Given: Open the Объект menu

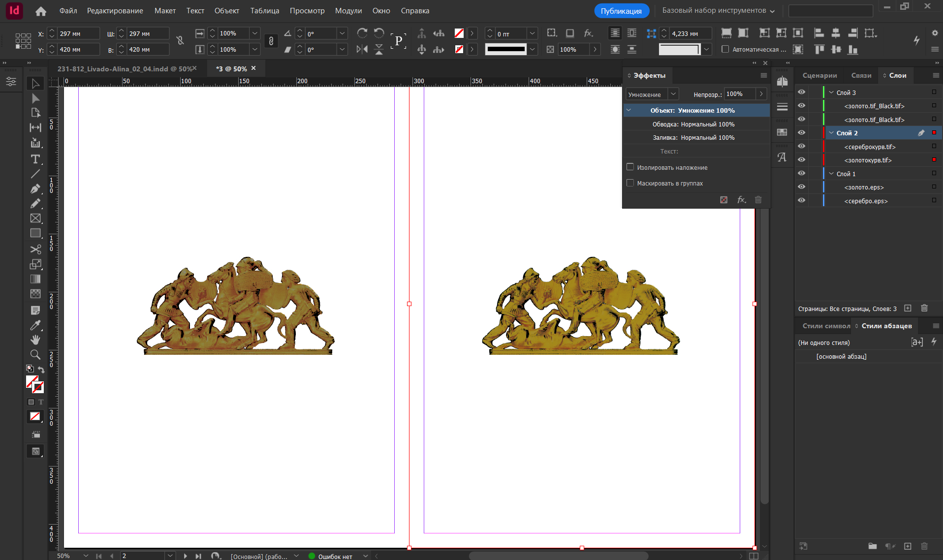Looking at the screenshot, I should (x=227, y=11).
